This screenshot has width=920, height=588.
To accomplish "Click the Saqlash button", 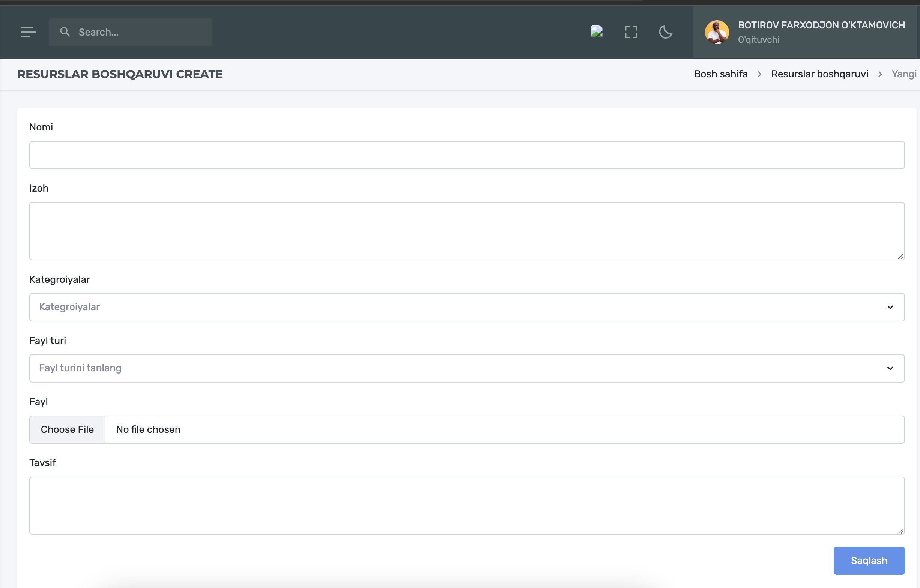I will tap(869, 561).
